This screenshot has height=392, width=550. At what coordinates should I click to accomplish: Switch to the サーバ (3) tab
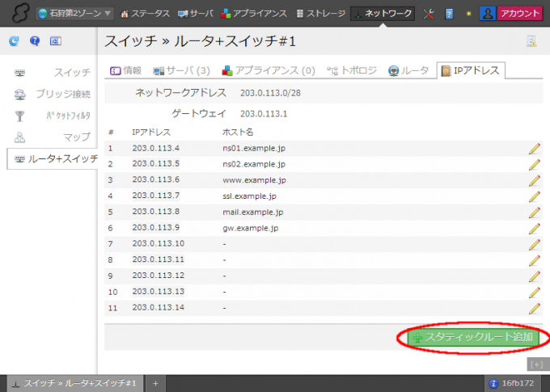pos(182,71)
